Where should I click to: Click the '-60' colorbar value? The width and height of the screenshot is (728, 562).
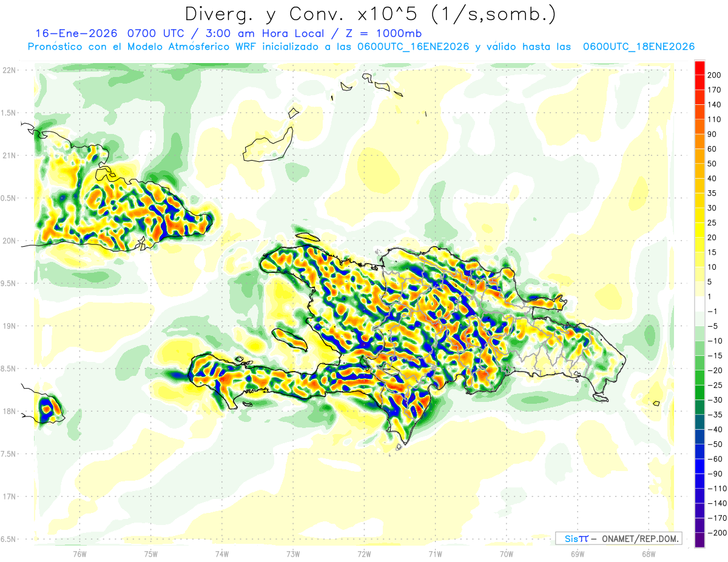point(715,459)
